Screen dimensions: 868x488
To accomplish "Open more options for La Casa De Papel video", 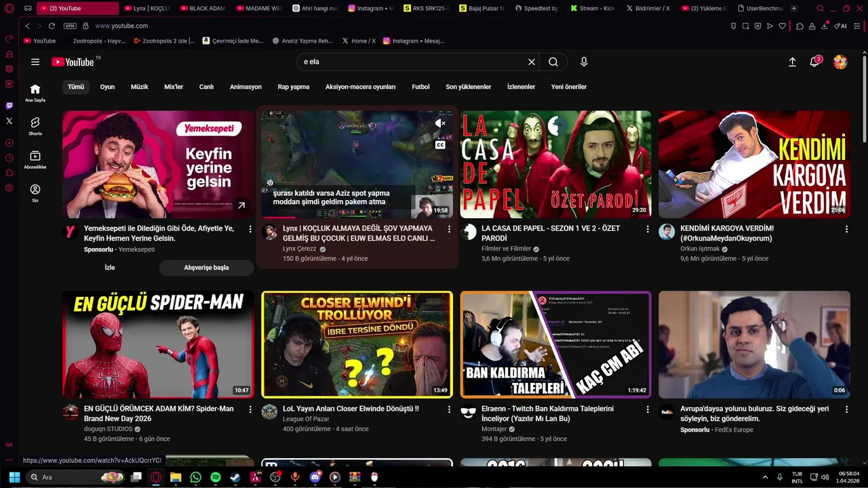I will pos(648,229).
